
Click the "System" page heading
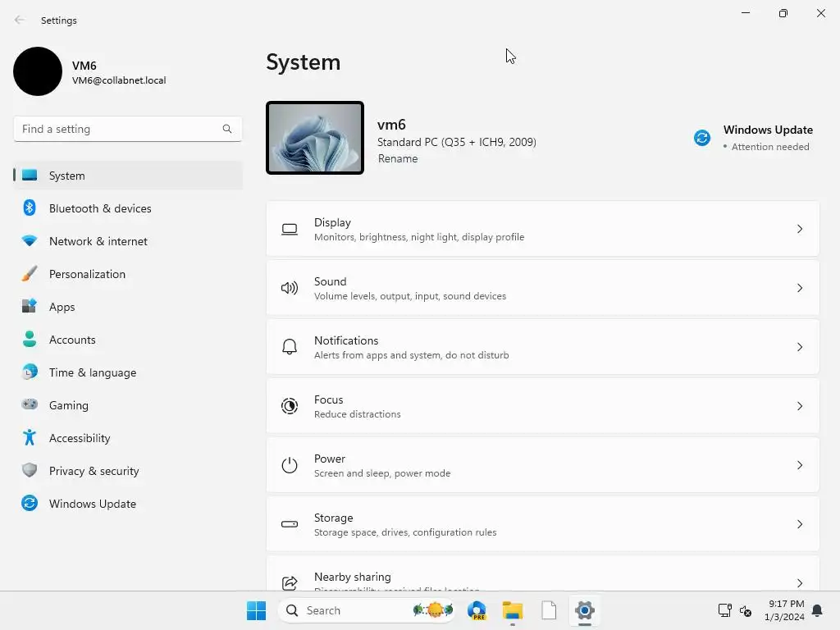[x=304, y=62]
